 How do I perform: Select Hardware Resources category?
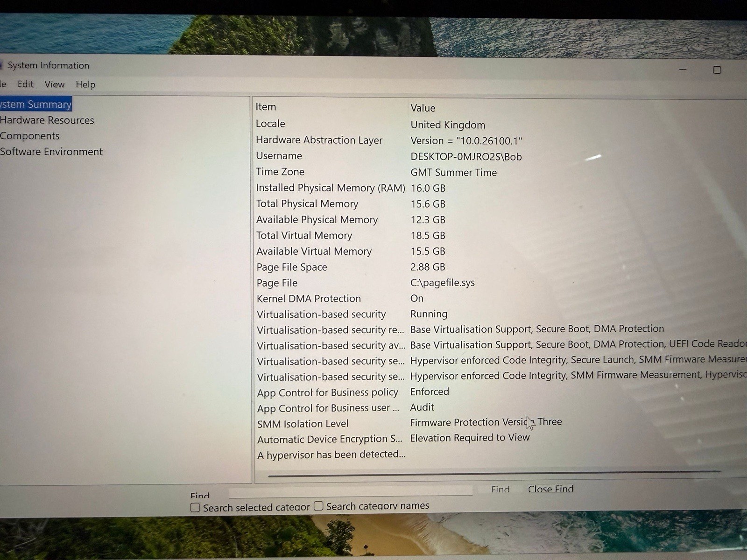[47, 120]
